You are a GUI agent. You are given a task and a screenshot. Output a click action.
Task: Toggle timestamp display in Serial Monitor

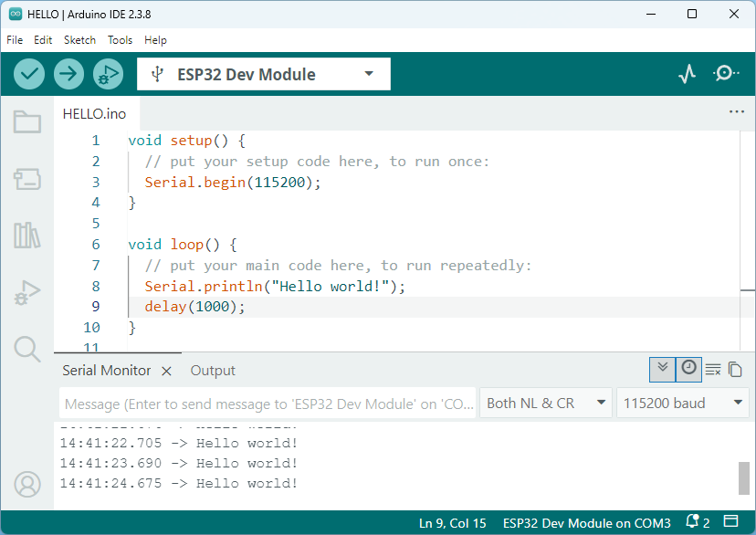tap(688, 370)
